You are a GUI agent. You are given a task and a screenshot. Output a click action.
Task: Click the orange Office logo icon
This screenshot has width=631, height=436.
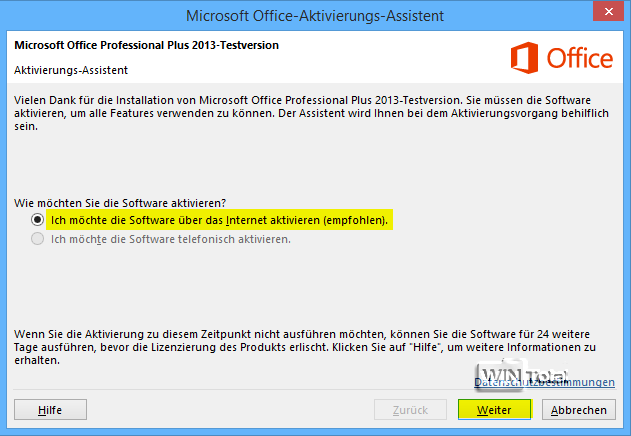525,58
